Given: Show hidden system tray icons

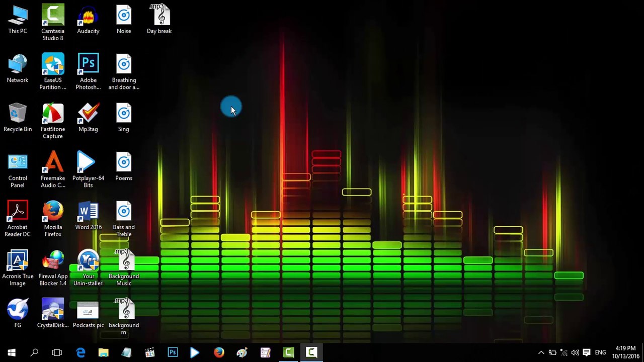Looking at the screenshot, I should click(x=541, y=352).
